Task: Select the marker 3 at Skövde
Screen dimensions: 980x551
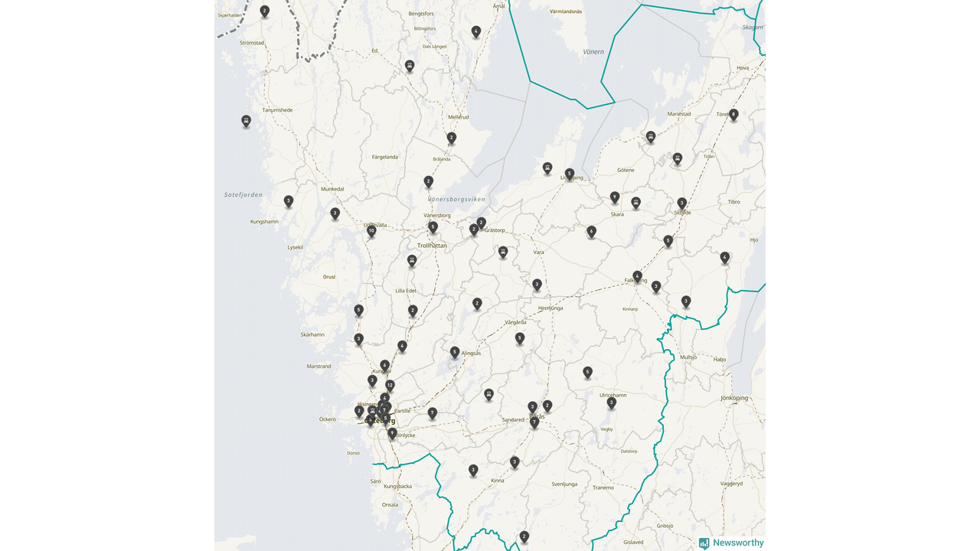Action: point(681,204)
